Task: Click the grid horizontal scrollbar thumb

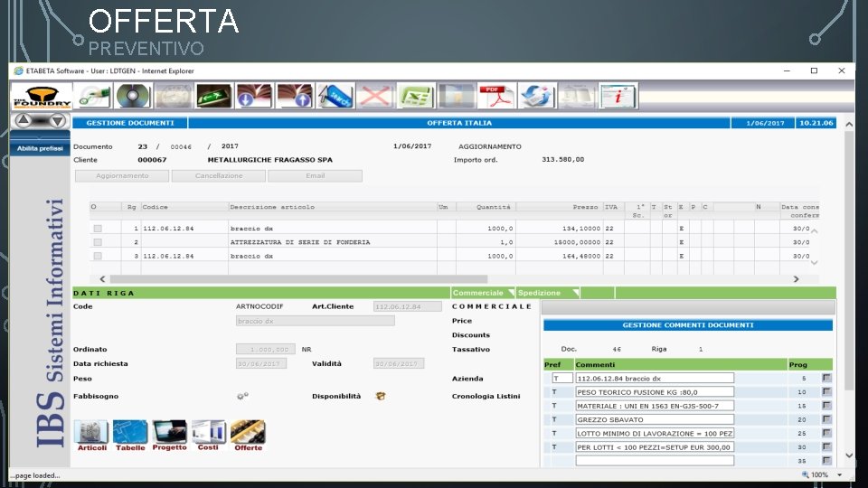Action: coord(299,279)
